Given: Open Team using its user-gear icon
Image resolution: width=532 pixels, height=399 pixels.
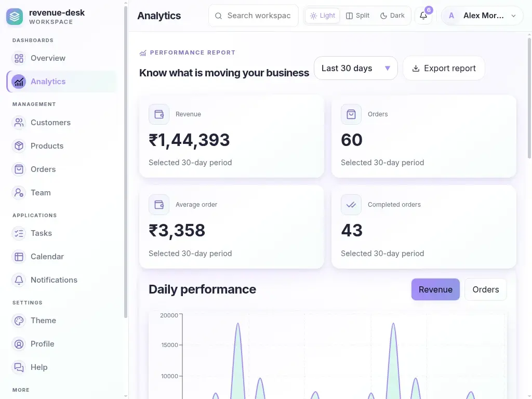Looking at the screenshot, I should click(19, 193).
